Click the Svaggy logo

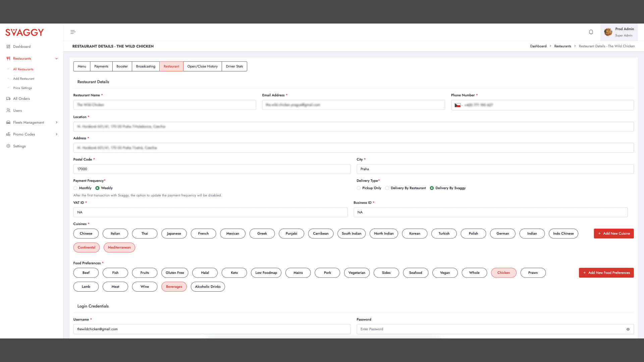[x=24, y=33]
